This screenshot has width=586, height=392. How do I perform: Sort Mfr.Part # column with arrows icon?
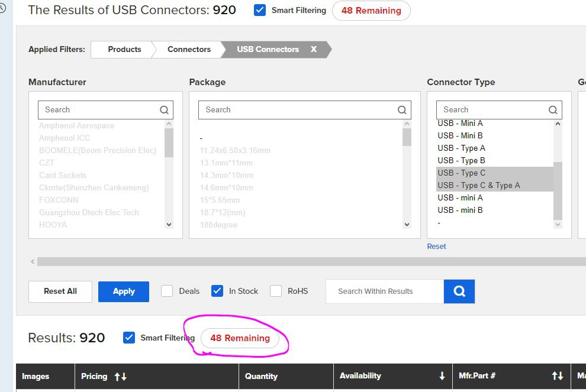point(558,376)
